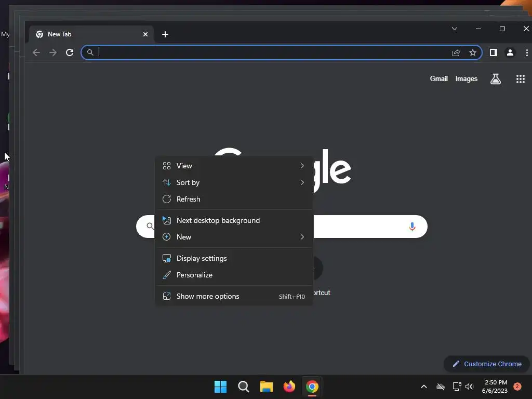Open Gmail link

pos(438,79)
